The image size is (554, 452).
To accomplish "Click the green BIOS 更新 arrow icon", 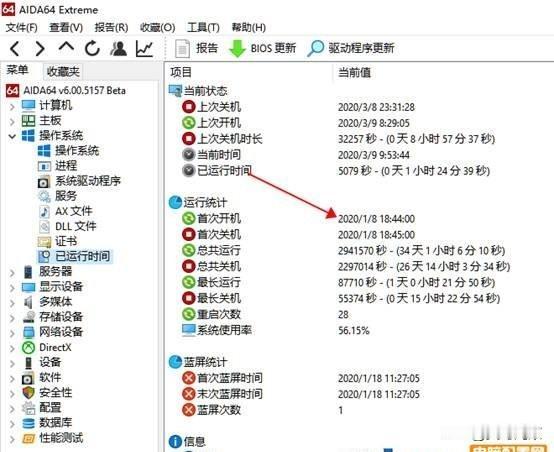I will (237, 48).
